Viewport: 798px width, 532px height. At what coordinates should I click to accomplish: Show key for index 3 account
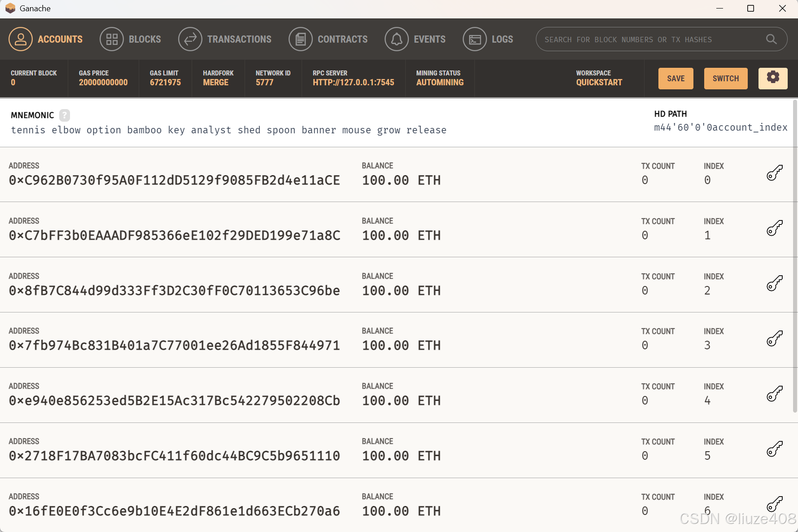tap(774, 339)
